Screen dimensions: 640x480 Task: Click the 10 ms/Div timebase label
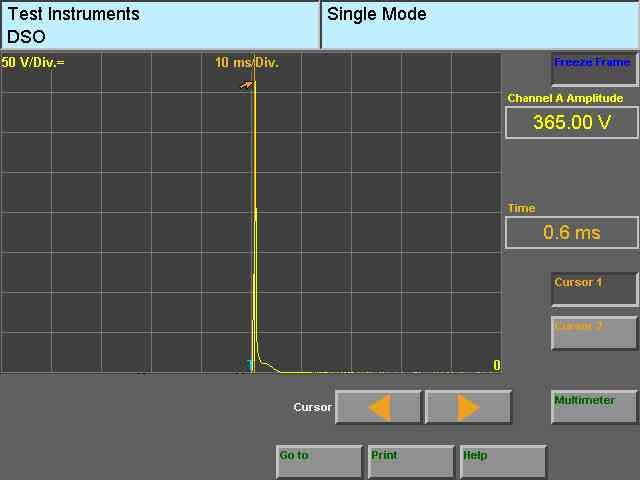tap(247, 62)
